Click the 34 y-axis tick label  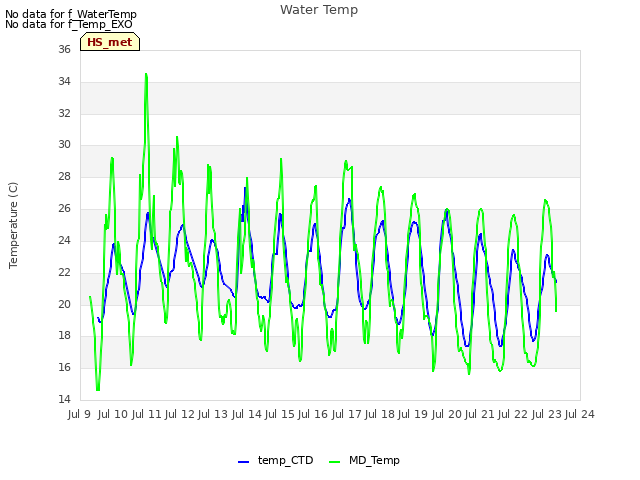(64, 81)
